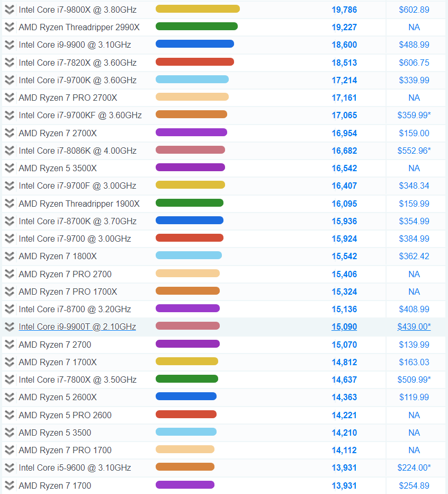The width and height of the screenshot is (448, 494).
Task: Click the underlined 15,090 score
Action: click(x=344, y=327)
